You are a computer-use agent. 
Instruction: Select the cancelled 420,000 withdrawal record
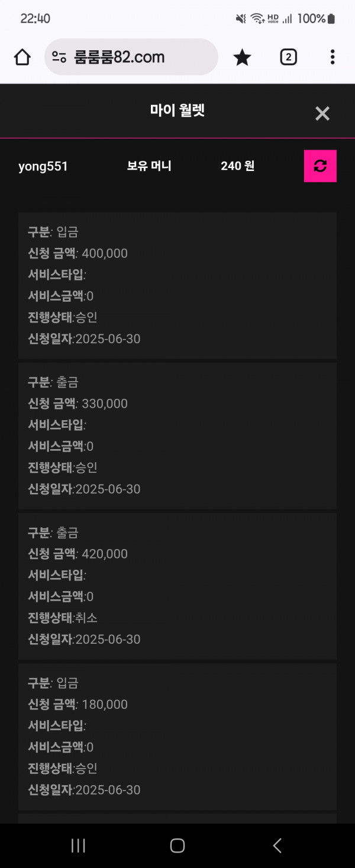point(177,586)
